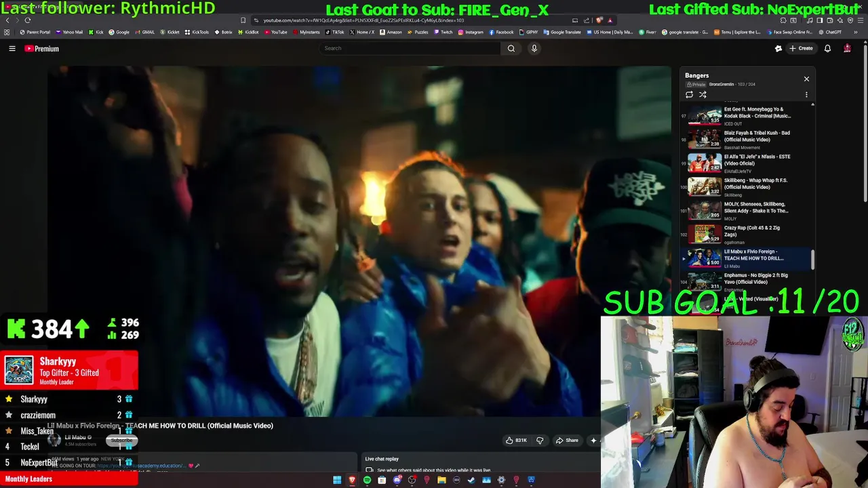Reload the page in browser toolbar

pyautogui.click(x=28, y=20)
